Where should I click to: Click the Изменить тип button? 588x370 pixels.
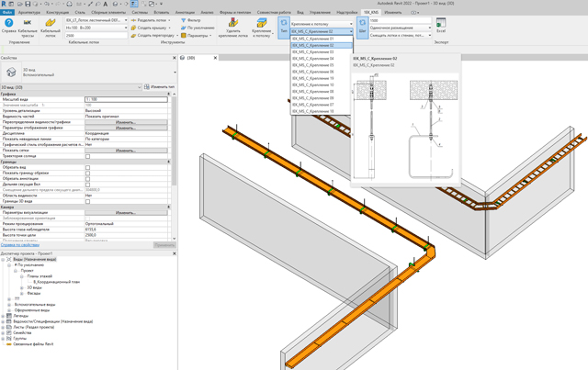click(x=158, y=87)
